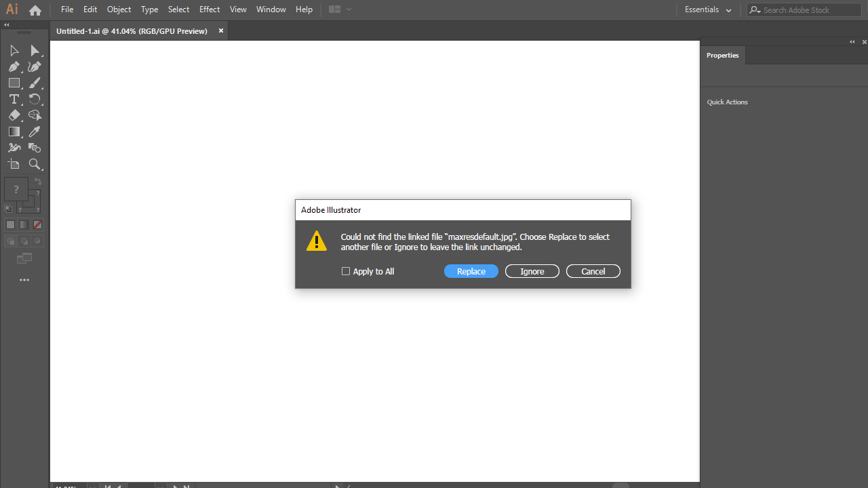Collapse the right panel dock arrows
The height and width of the screenshot is (488, 868).
[852, 42]
